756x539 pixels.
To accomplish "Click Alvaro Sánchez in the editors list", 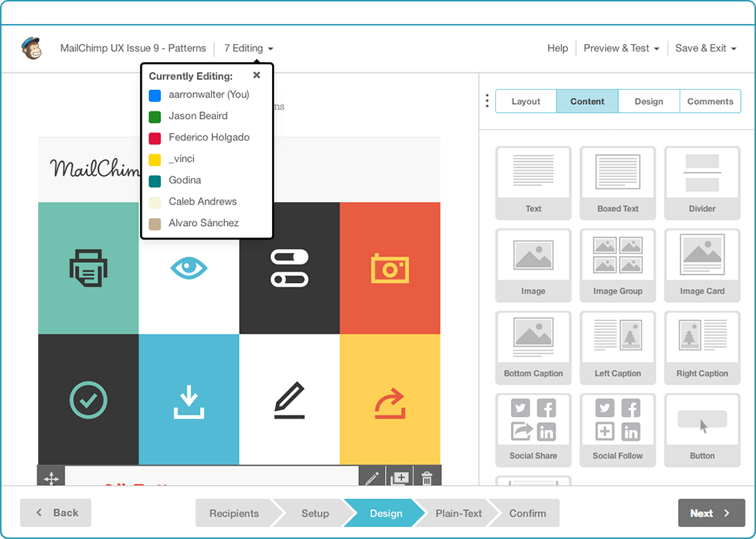I will tap(204, 223).
